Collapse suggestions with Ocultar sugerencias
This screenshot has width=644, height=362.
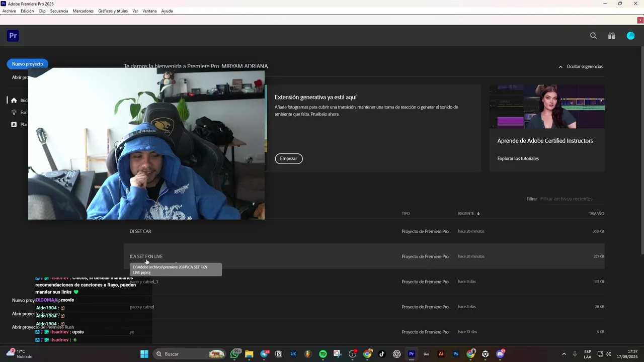click(x=581, y=66)
